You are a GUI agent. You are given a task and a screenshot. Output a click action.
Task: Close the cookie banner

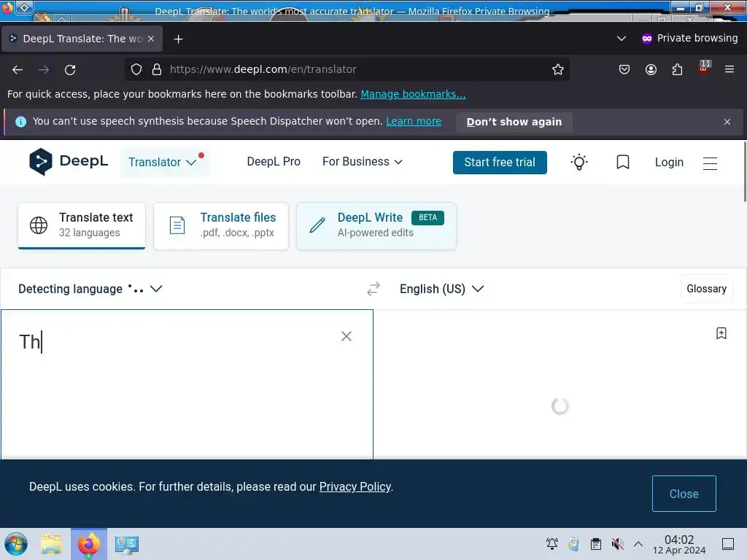(684, 494)
